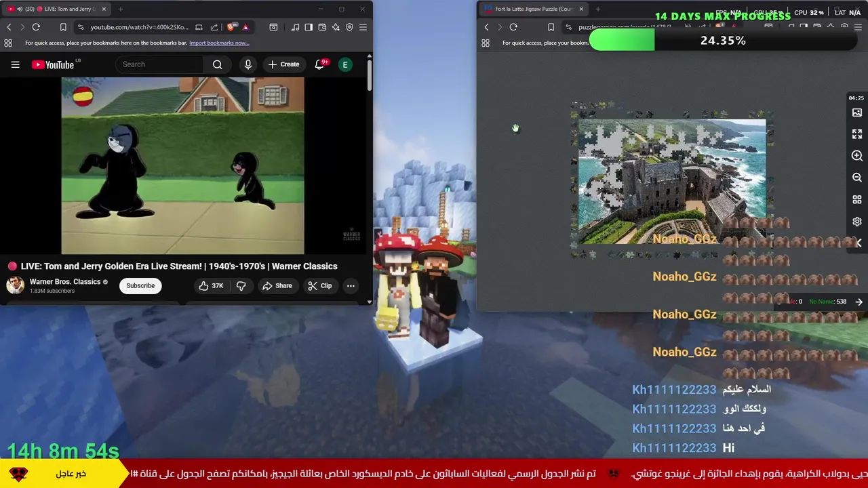Open apps grid in puzzle window bookmarks bar
This screenshot has width=868, height=488.
(x=486, y=43)
